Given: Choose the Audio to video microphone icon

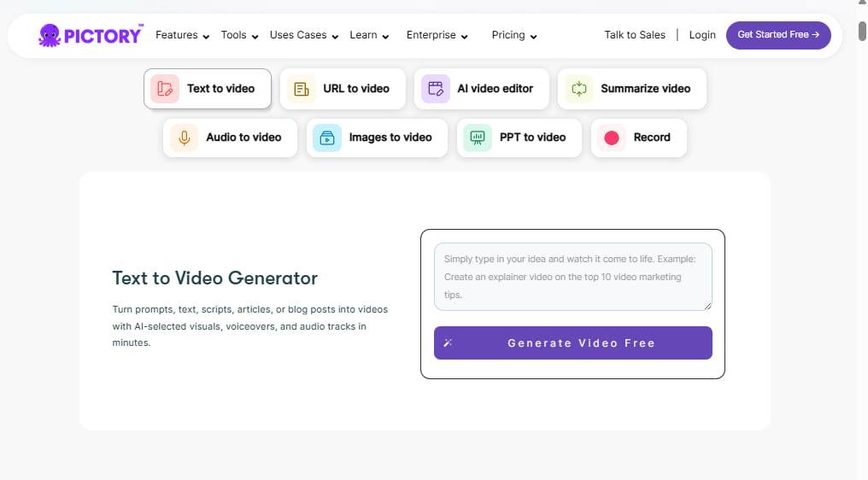Looking at the screenshot, I should pyautogui.click(x=184, y=138).
